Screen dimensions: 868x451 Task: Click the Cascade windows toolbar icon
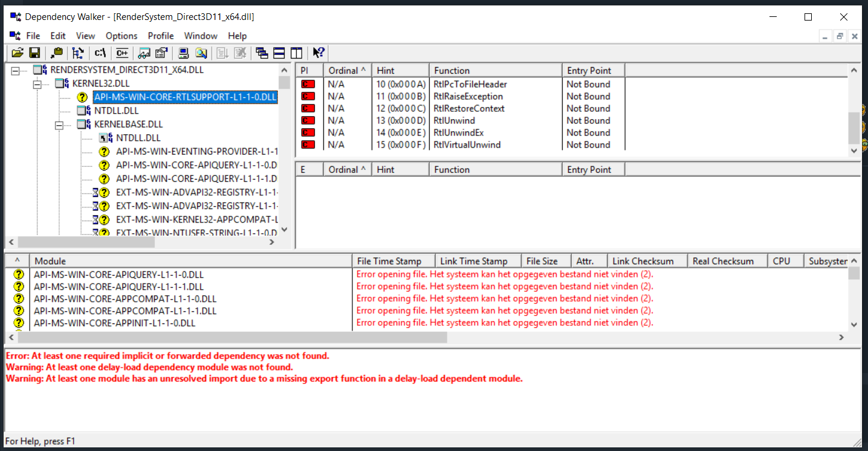click(x=262, y=53)
